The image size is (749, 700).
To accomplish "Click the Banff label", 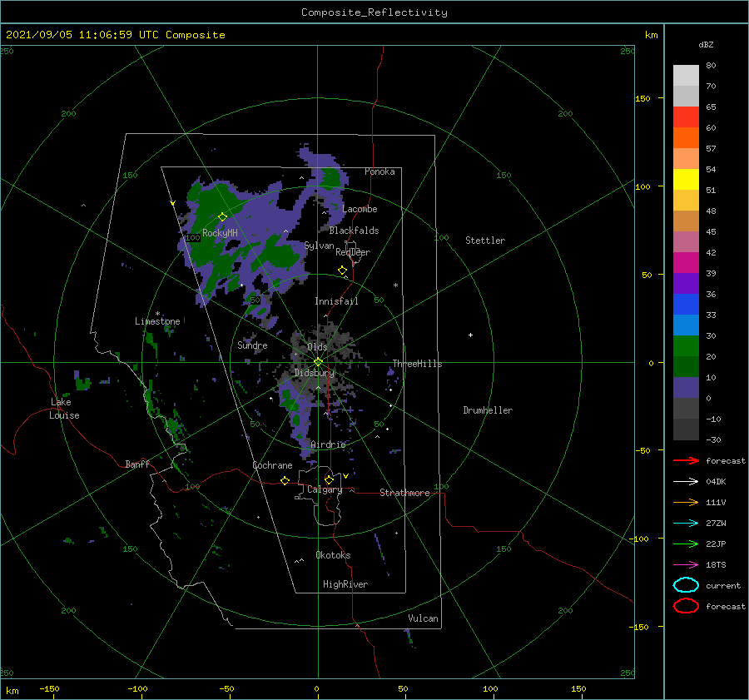I will 137,464.
